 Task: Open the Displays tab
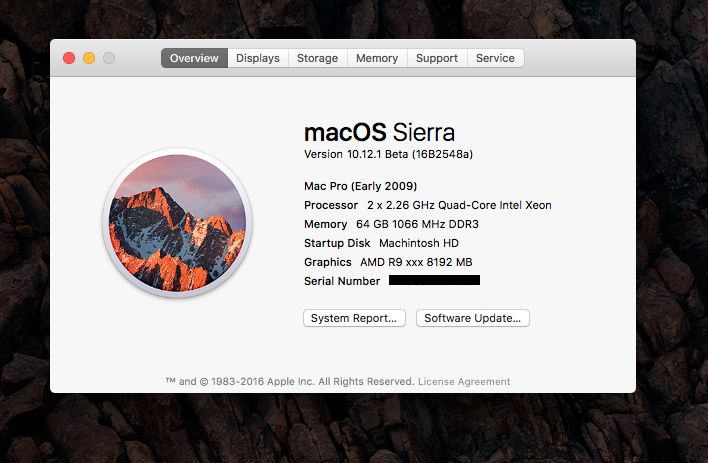[x=258, y=58]
